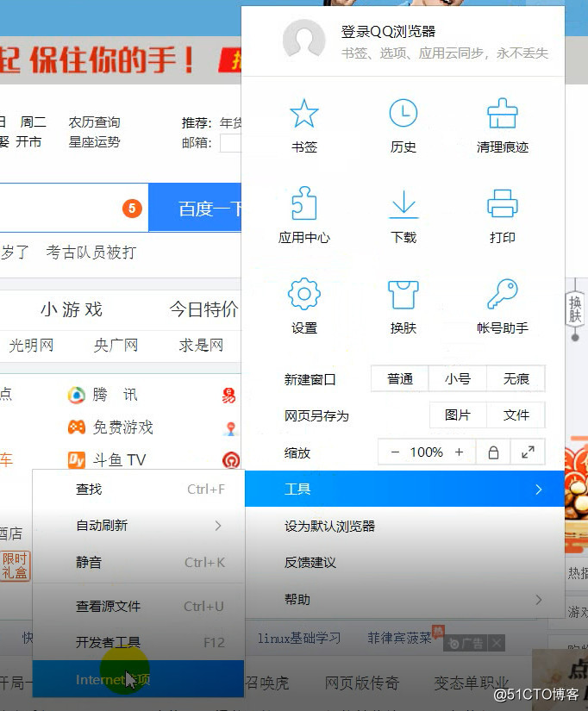
Task: Select 查找 in tools submenu
Action: [139, 490]
